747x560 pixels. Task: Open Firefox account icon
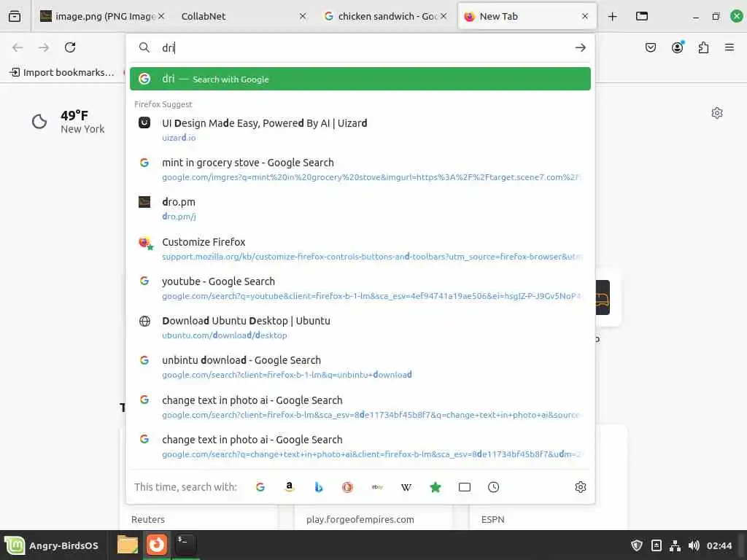(677, 47)
